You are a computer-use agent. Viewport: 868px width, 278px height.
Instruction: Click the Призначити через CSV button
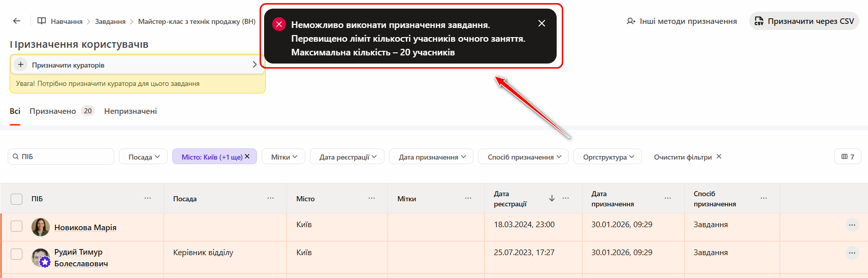[x=803, y=21]
